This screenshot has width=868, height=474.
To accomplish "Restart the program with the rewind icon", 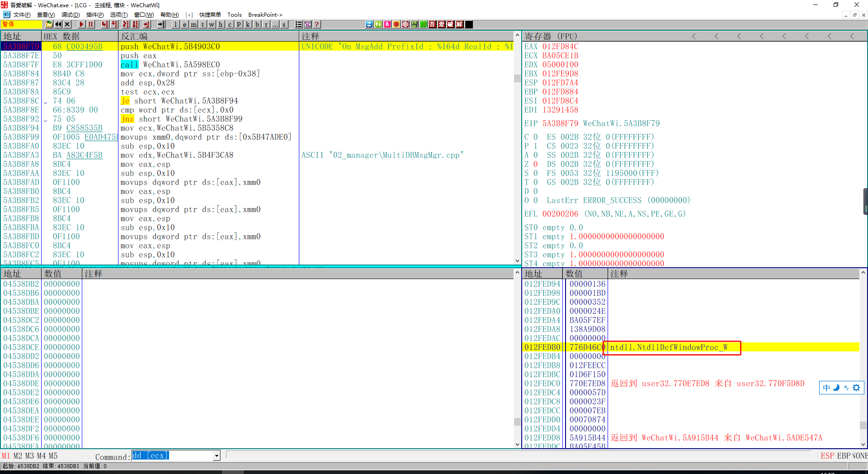I will tap(58, 24).
